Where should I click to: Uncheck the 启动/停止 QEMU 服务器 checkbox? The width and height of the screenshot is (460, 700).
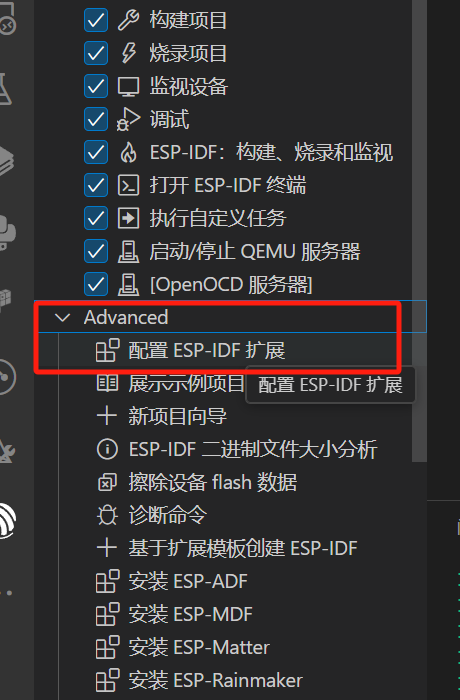(96, 251)
